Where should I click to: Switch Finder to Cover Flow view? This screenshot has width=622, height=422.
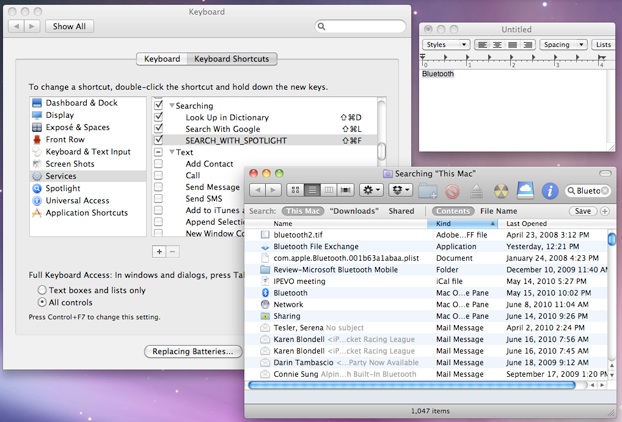346,190
